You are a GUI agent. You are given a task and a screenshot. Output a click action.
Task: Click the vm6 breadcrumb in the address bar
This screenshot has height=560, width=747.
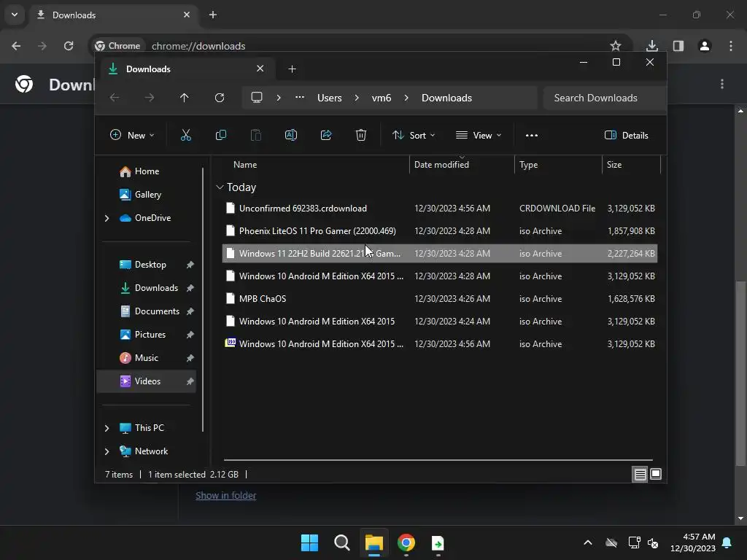pos(381,98)
